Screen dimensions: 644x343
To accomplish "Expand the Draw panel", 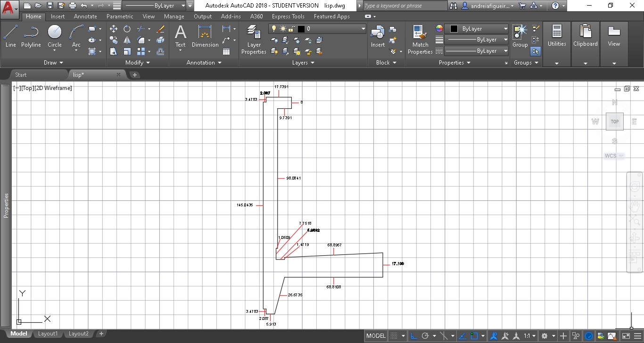I will (x=53, y=63).
